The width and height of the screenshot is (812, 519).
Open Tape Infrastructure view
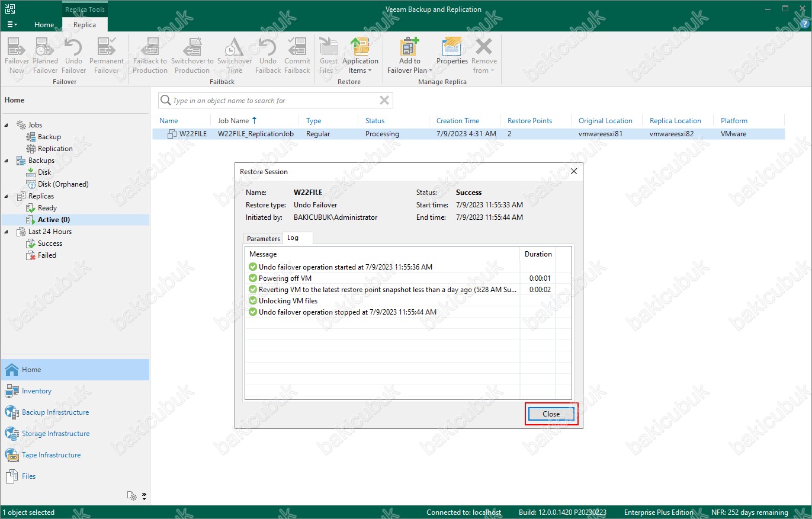click(75, 455)
